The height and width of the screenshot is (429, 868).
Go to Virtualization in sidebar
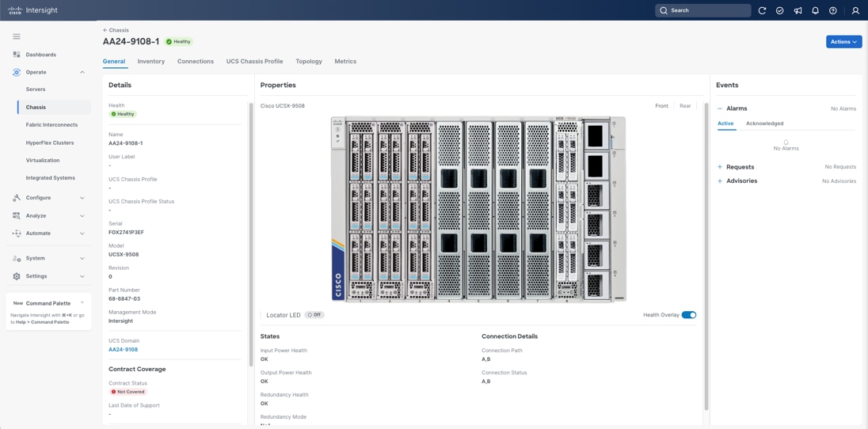click(43, 161)
